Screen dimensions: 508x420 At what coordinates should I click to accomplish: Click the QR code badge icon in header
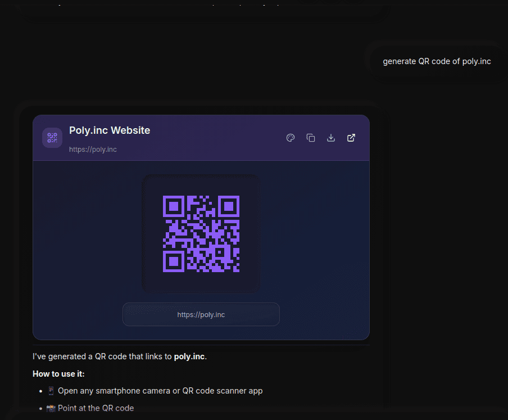pos(52,137)
